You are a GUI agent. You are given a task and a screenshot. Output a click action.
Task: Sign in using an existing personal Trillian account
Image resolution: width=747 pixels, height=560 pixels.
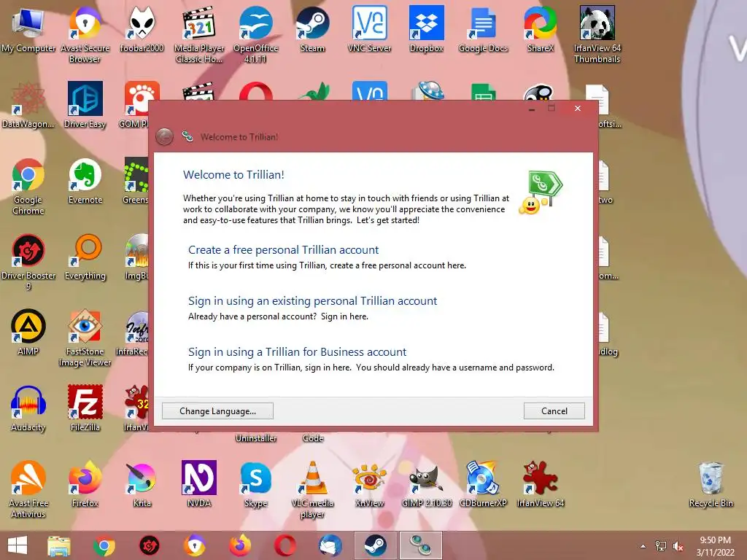(x=312, y=301)
